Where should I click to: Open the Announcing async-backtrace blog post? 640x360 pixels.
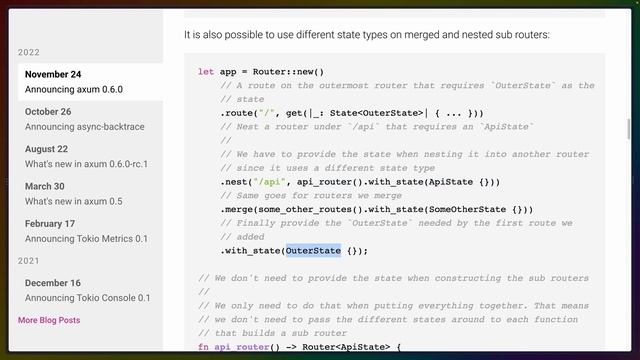(84, 127)
